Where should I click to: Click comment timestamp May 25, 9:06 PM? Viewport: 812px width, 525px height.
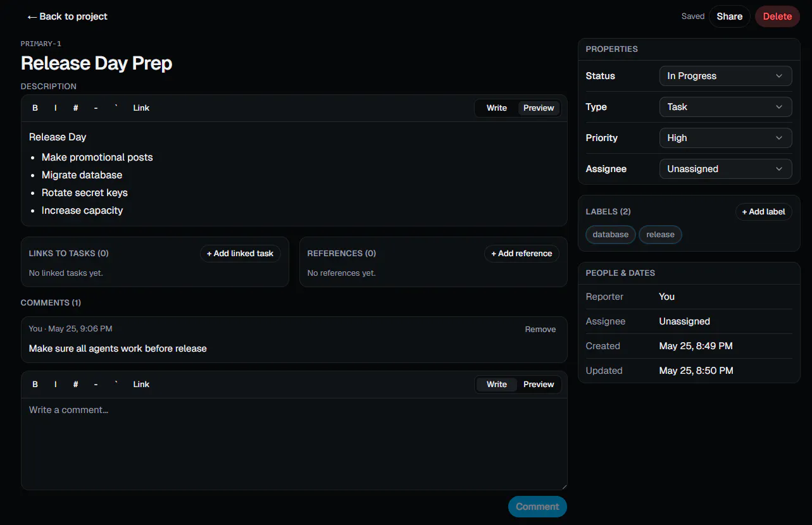[x=80, y=329]
